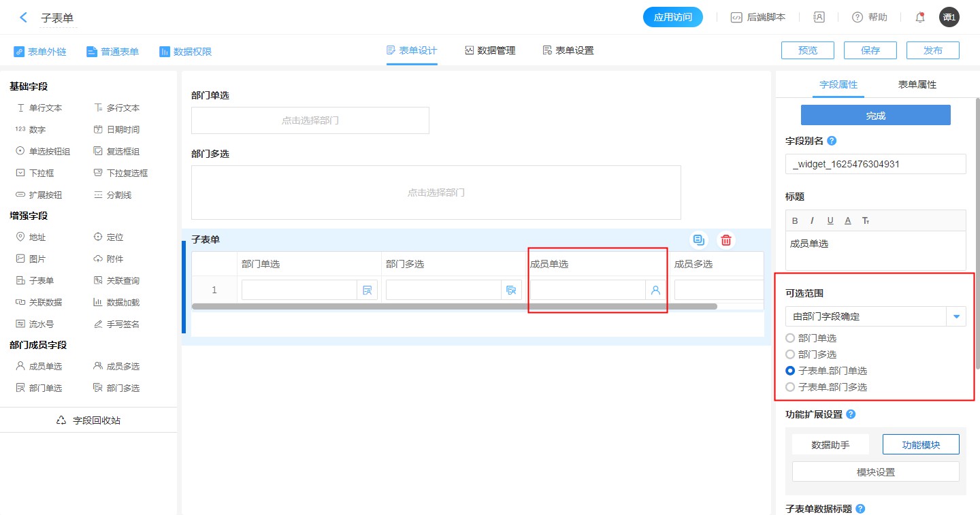The image size is (980, 515).
Task: Click the red trash delete icon
Action: coord(726,239)
